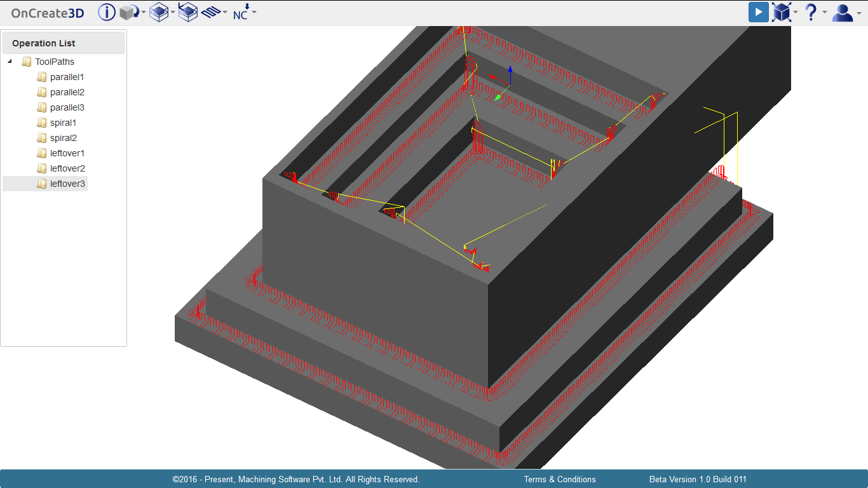Click the info icon in toolbar
The width and height of the screenshot is (868, 488).
pos(106,12)
